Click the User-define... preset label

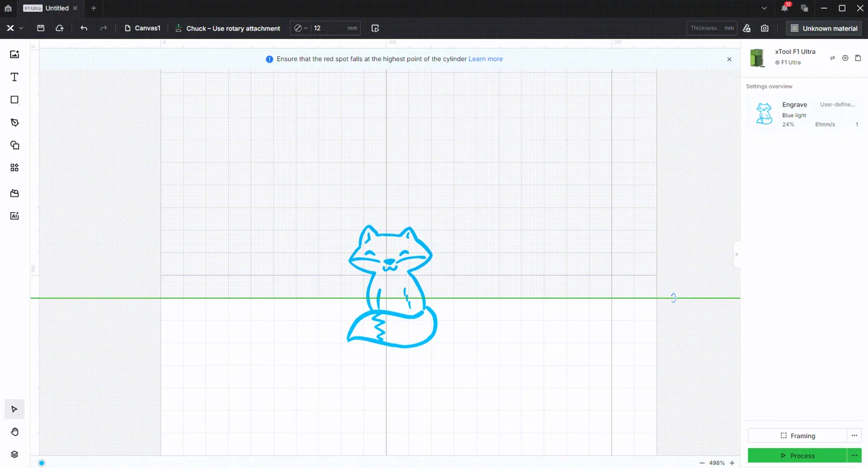[x=838, y=105]
